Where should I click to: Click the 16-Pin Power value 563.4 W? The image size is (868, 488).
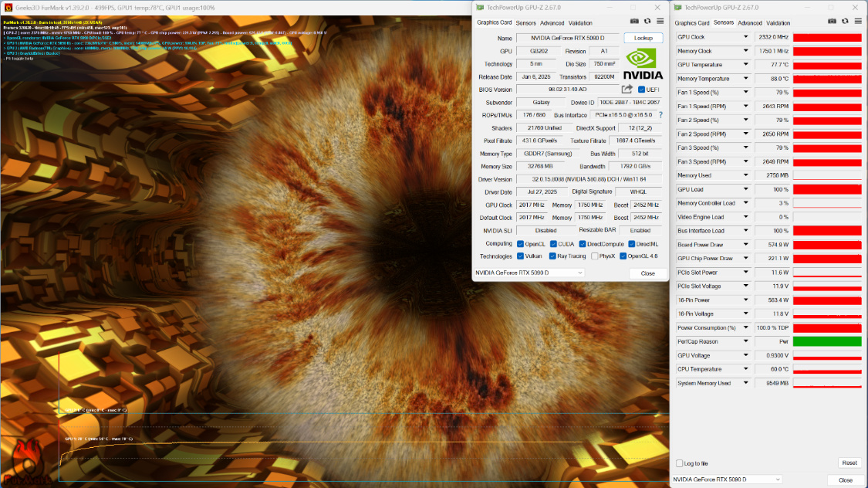773,300
